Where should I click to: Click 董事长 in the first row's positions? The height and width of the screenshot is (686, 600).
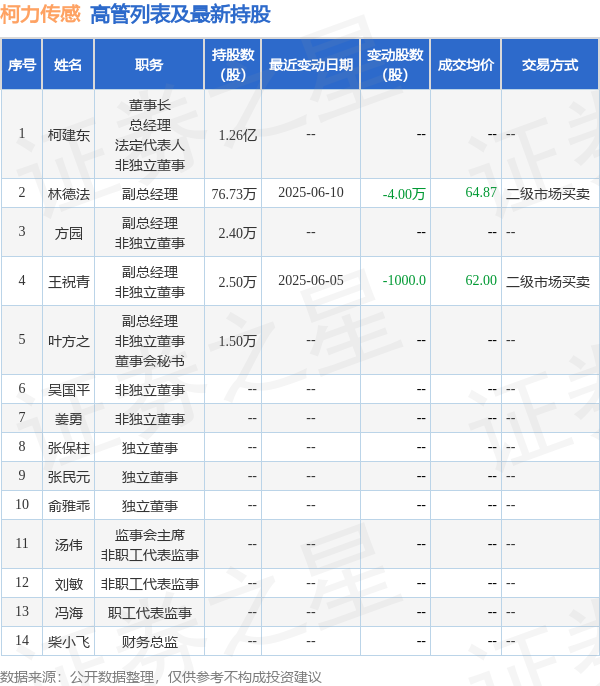(150, 105)
